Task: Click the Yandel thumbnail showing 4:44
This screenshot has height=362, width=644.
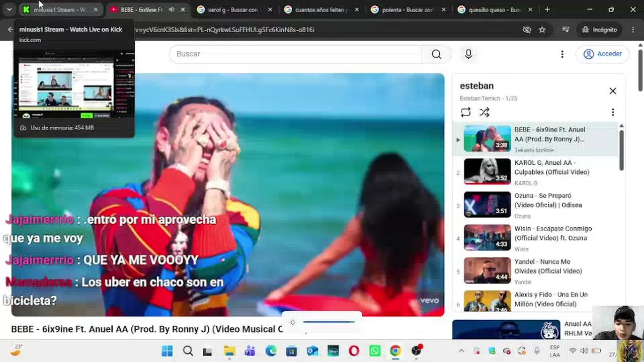Action: pos(487,270)
